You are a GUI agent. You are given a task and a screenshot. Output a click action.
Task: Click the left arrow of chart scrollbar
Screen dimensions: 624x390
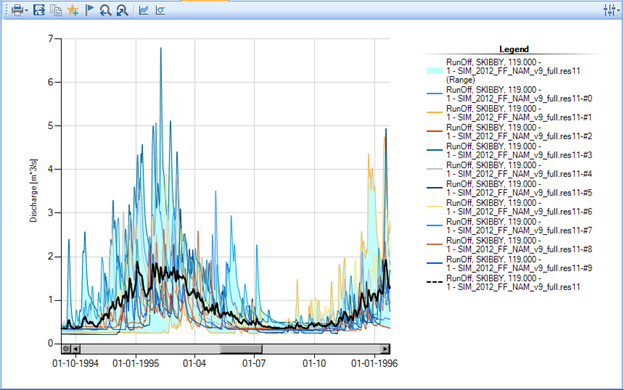(76, 349)
